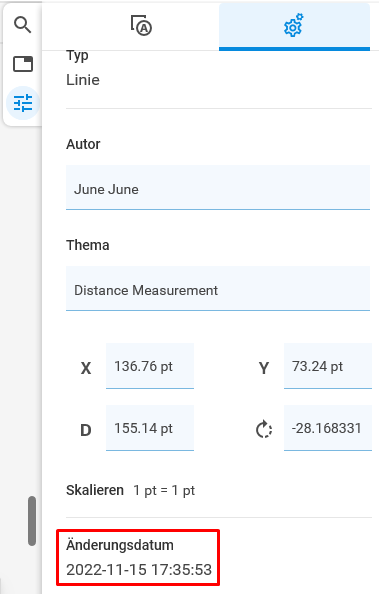Click the X coordinate label
Screen dimensions: 379x594
click(x=86, y=368)
